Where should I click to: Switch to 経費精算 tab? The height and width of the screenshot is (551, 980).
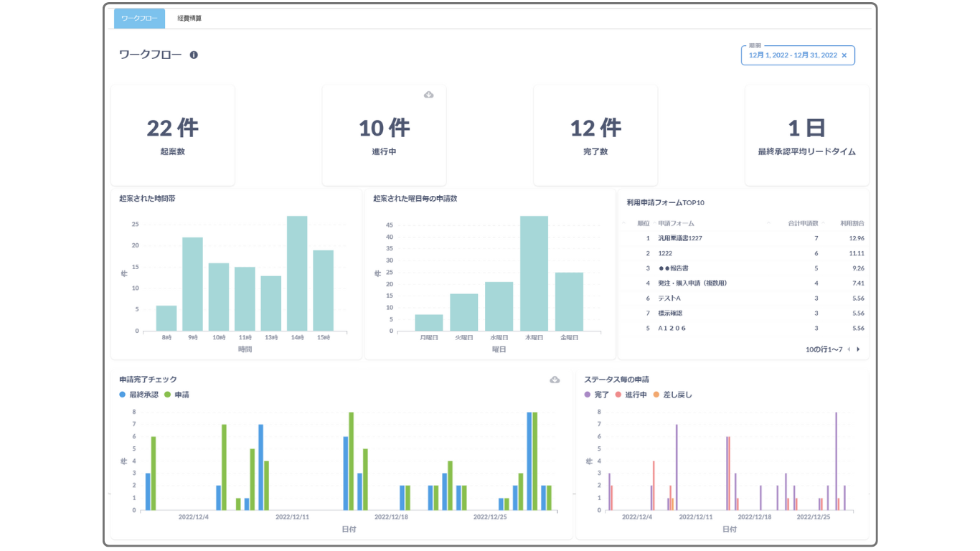[189, 19]
